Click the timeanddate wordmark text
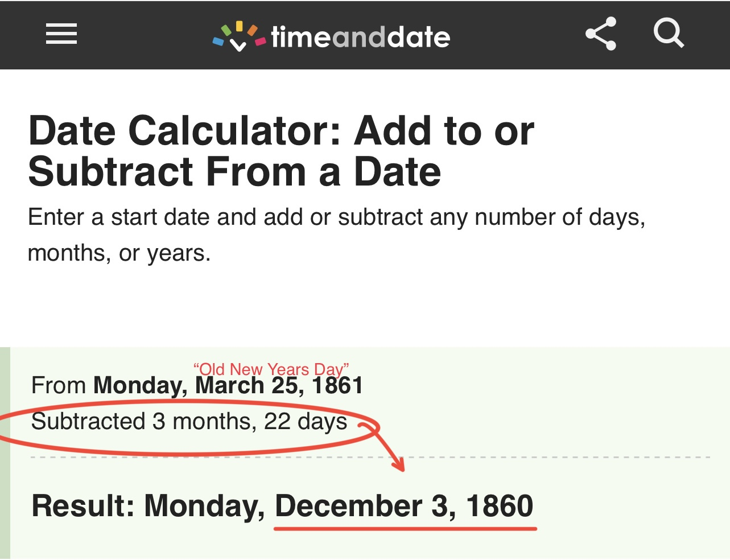Image resolution: width=730 pixels, height=560 pixels. pyautogui.click(x=360, y=38)
